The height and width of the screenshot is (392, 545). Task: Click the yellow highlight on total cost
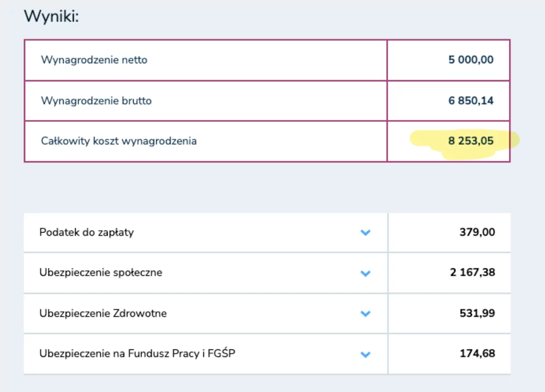point(464,144)
